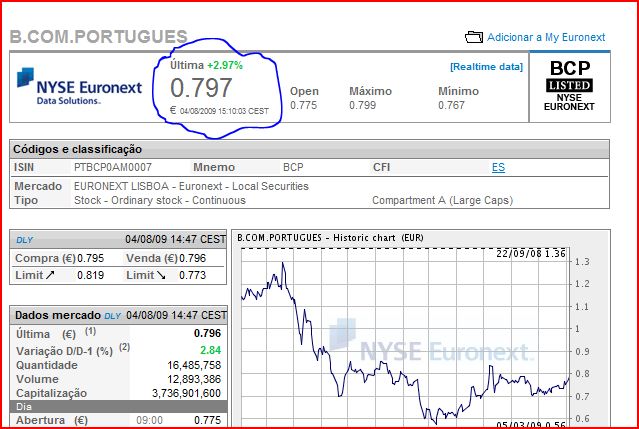Click the Mínimo value 0.767
Viewport: 639px width, 429px height.
(451, 106)
